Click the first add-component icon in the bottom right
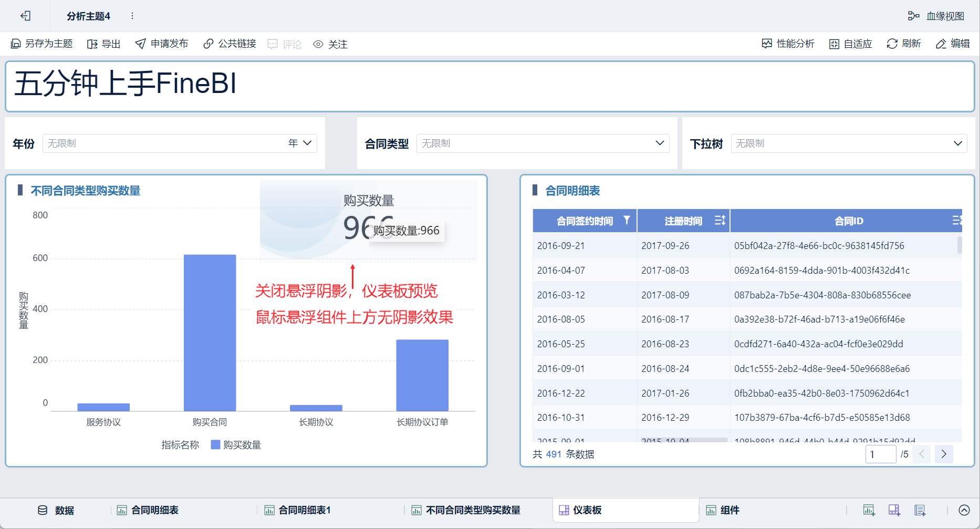This screenshot has width=980, height=529. click(x=869, y=510)
